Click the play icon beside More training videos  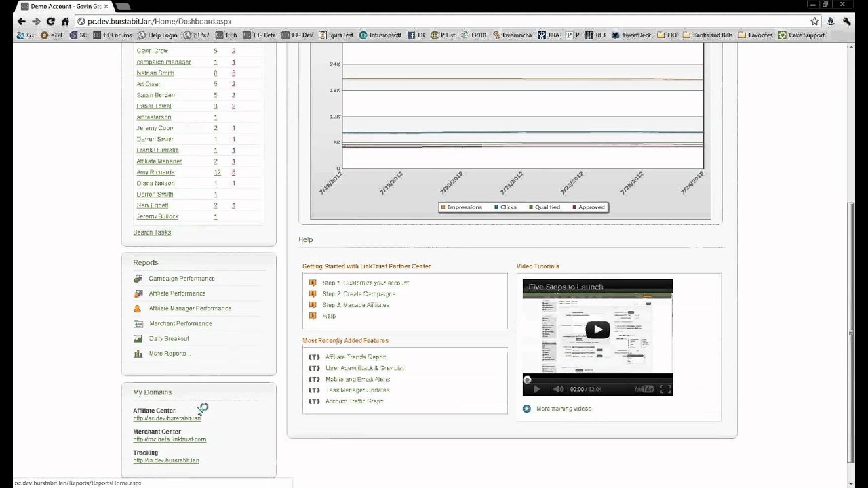[527, 409]
